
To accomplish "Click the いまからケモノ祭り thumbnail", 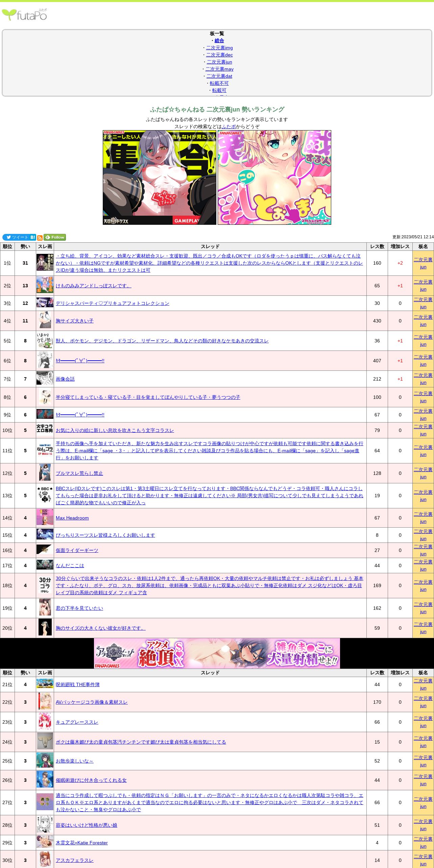I will click(45, 340).
